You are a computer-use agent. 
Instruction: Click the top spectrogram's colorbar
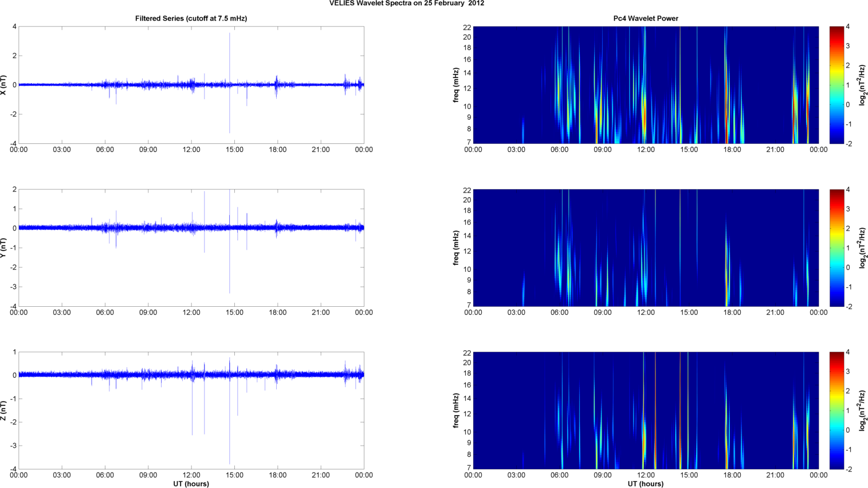(x=836, y=85)
